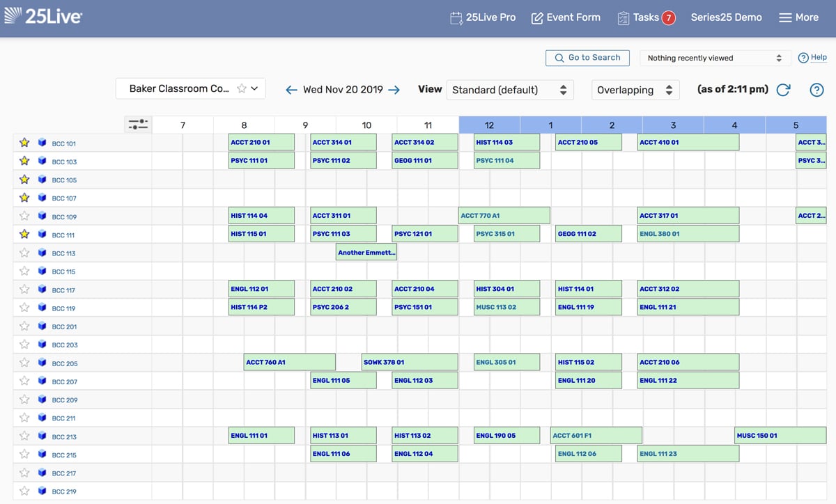The image size is (836, 504).
Task: Click the cube icon for BCC 211
Action: pyautogui.click(x=42, y=418)
